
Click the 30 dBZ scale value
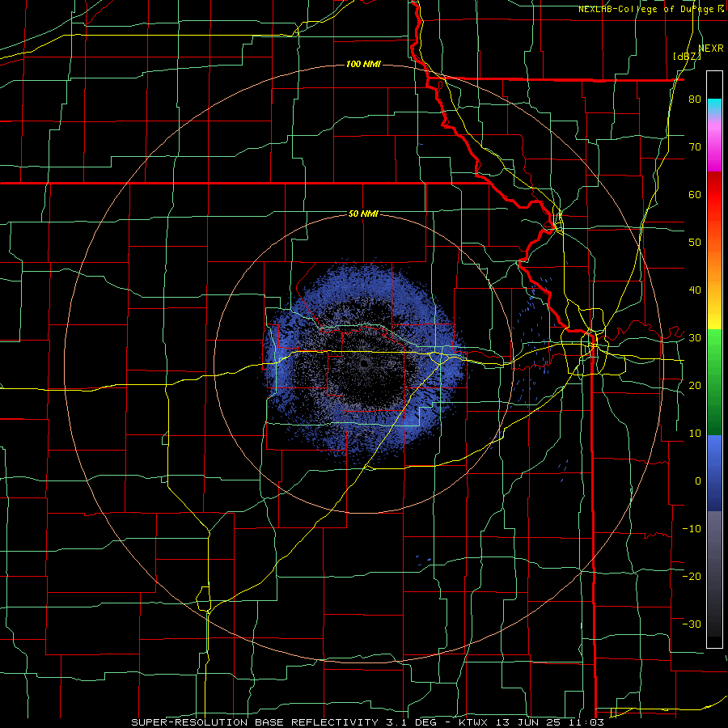[x=695, y=338]
